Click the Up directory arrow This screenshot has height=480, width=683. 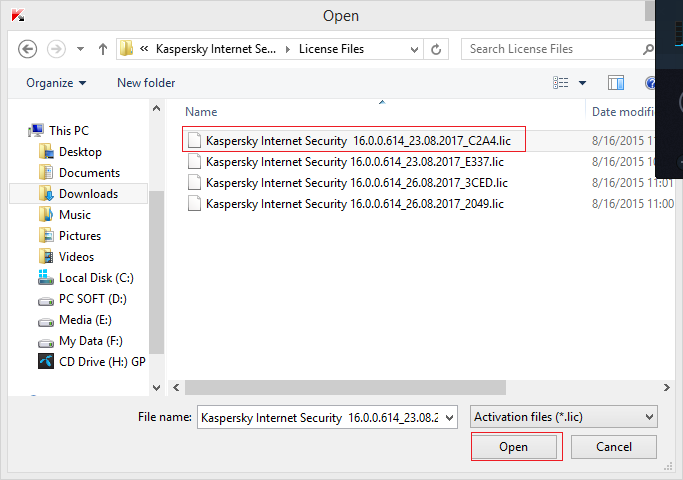click(103, 49)
